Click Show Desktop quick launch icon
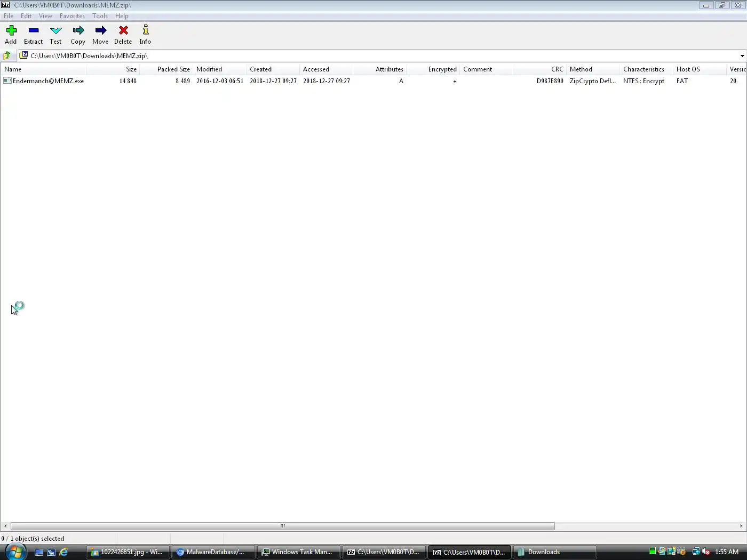Screen dimensions: 747x560 (x=39, y=552)
